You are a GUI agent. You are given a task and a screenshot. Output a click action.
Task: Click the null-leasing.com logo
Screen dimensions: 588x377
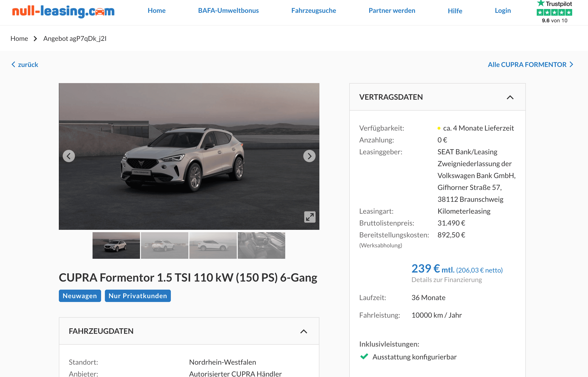pyautogui.click(x=63, y=11)
